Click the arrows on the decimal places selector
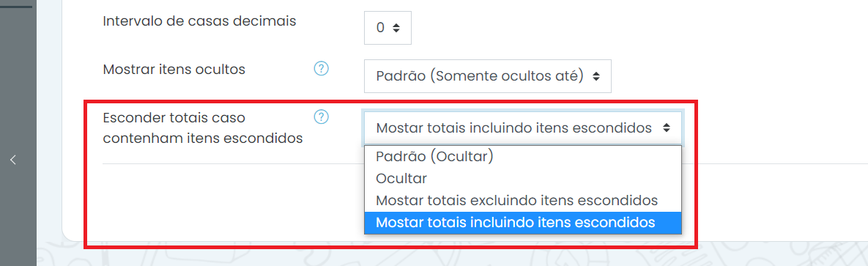 tap(396, 28)
